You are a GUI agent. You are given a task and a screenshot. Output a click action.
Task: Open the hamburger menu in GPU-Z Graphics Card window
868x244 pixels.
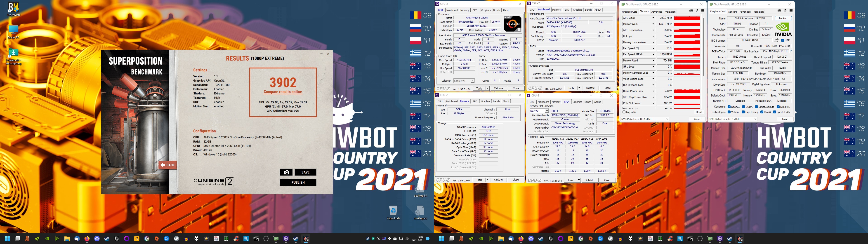click(791, 10)
